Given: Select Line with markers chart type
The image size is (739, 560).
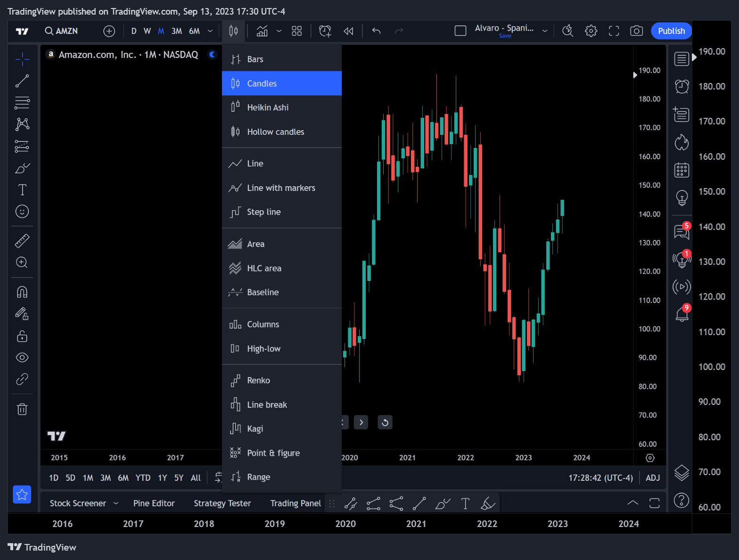Looking at the screenshot, I should coord(282,188).
